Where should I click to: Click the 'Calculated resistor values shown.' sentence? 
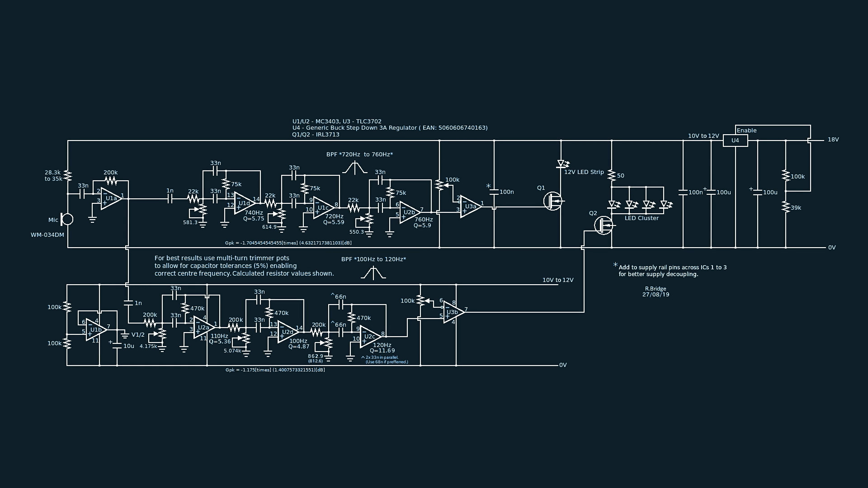point(283,274)
